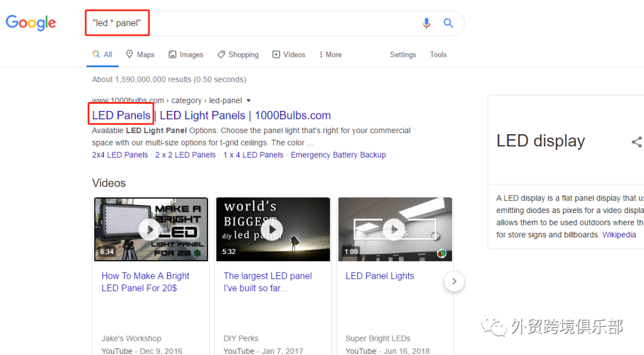Play the world's biggest LED panel video

pos(273,229)
